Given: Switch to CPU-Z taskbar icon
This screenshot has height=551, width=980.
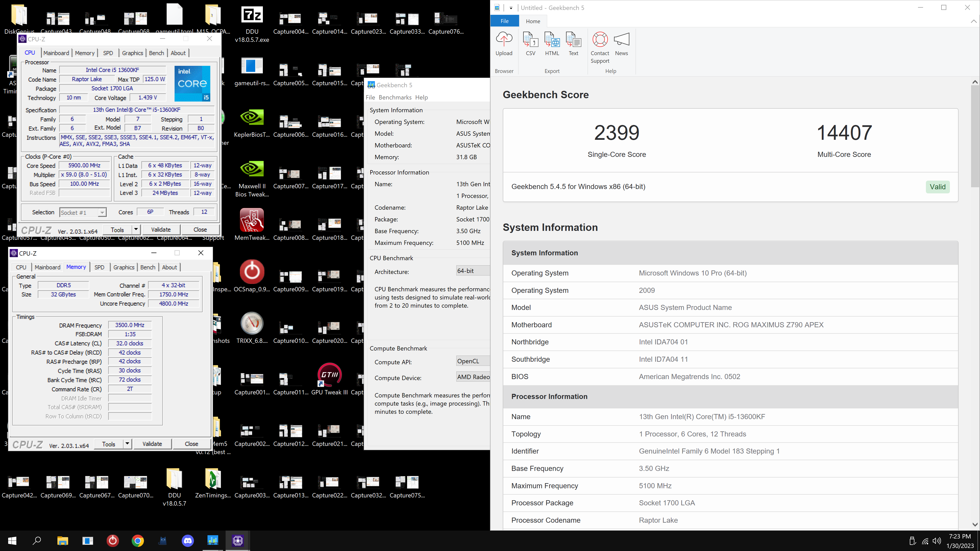Looking at the screenshot, I should pyautogui.click(x=238, y=540).
